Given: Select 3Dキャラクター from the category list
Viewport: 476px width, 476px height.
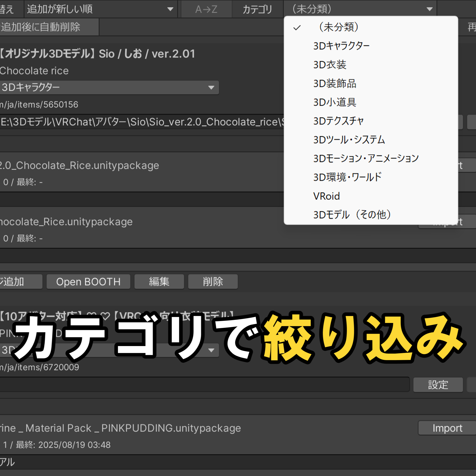Looking at the screenshot, I should 341,45.
